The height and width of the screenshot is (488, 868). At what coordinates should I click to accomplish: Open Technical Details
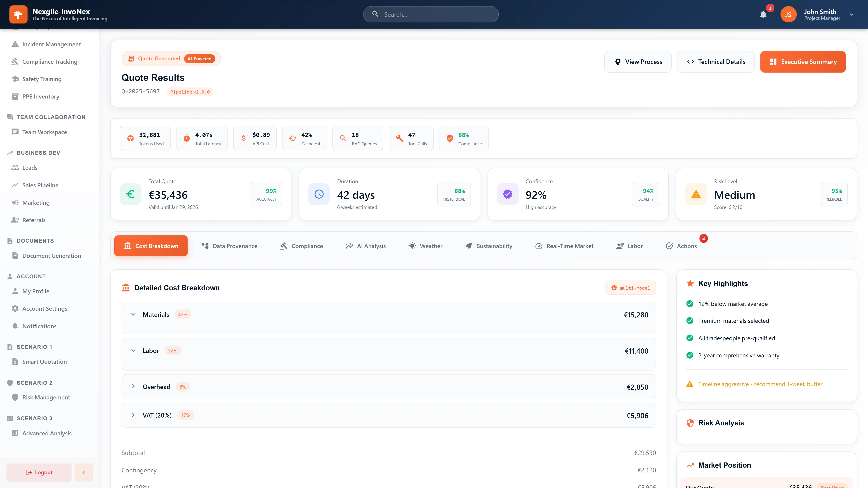pos(716,62)
